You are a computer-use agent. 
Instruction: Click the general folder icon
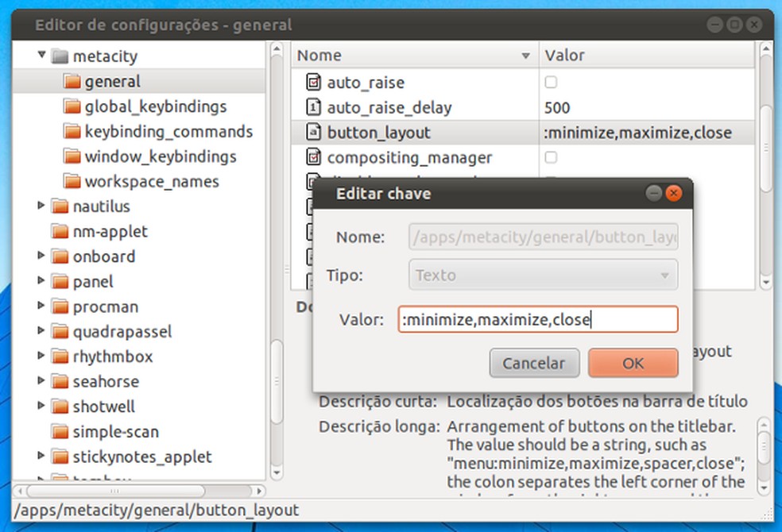coord(72,81)
